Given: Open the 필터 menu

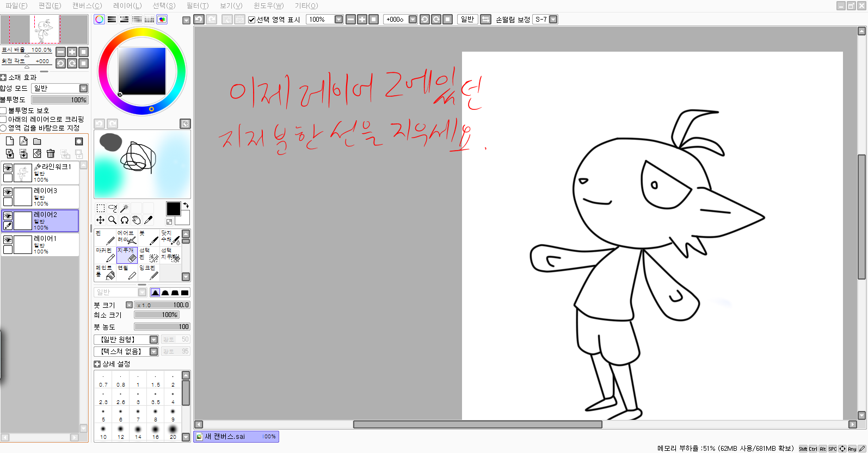Looking at the screenshot, I should tap(198, 5).
